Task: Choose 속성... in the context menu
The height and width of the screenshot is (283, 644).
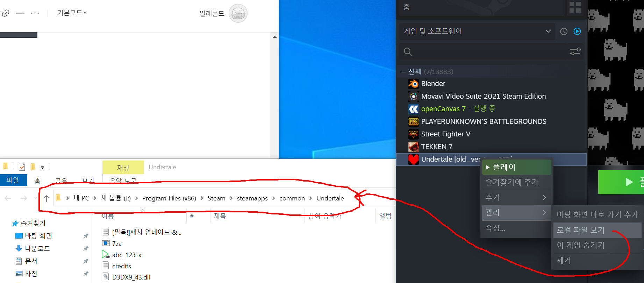Action: click(516, 228)
